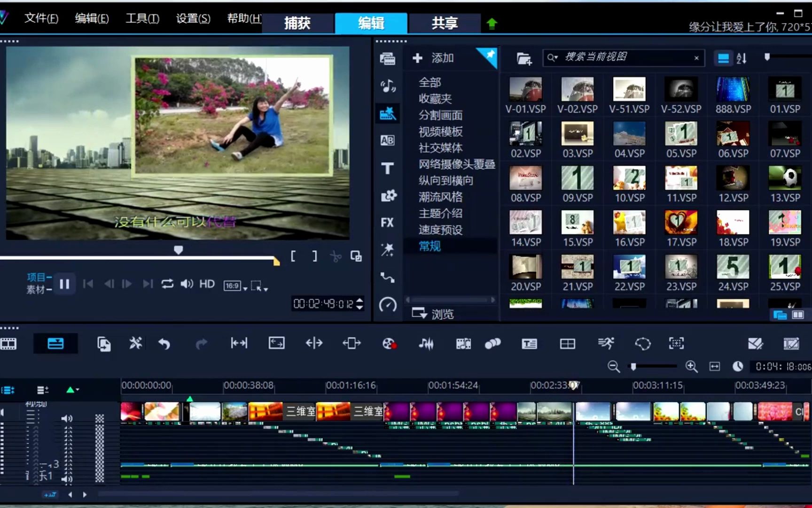Image resolution: width=812 pixels, height=508 pixels.
Task: Click the import media files folder icon
Action: [x=524, y=58]
